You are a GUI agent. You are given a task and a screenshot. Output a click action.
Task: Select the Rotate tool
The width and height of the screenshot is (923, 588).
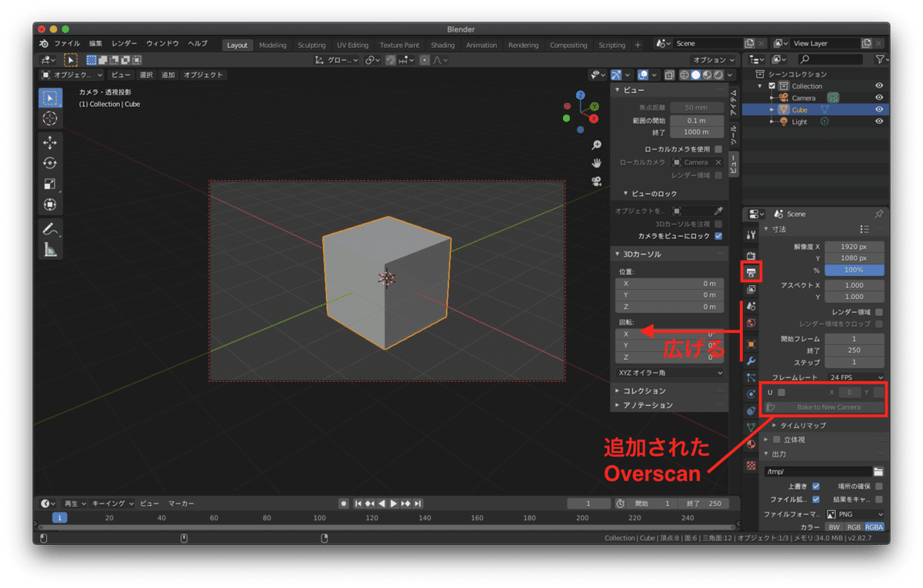[x=51, y=163]
